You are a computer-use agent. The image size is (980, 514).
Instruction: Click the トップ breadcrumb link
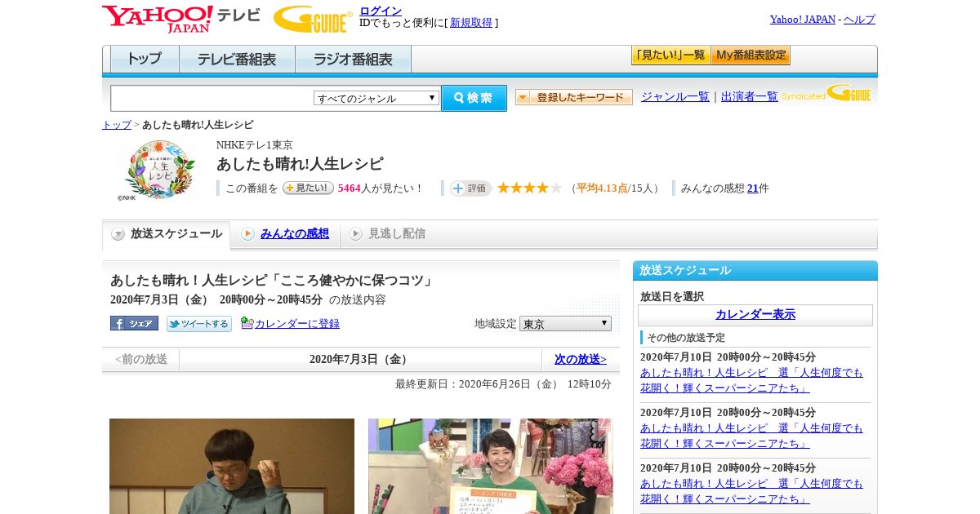[117, 125]
